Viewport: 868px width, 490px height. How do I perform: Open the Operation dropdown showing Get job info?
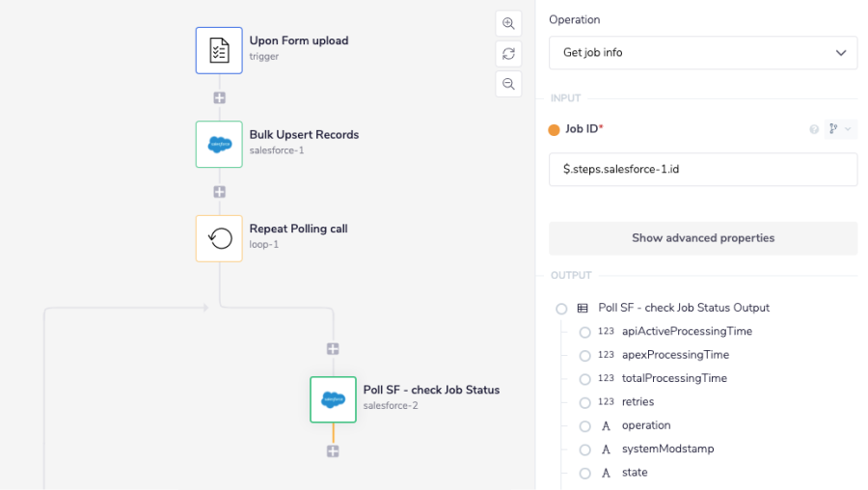click(703, 53)
